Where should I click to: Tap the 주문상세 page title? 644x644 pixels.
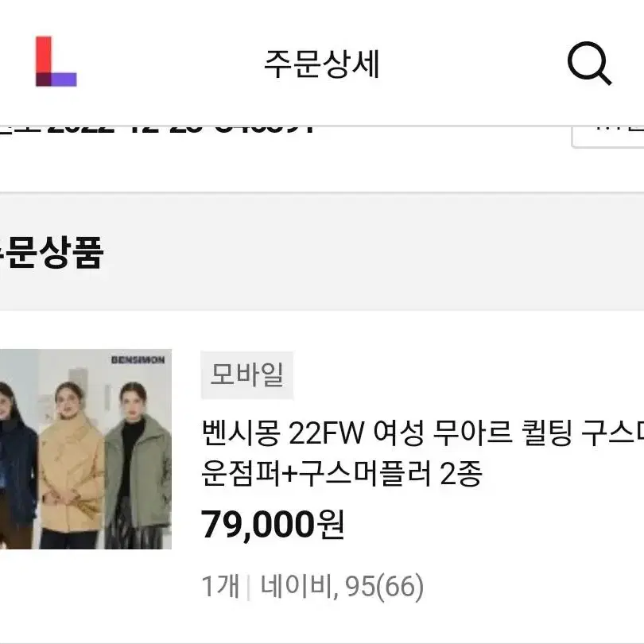(x=321, y=64)
